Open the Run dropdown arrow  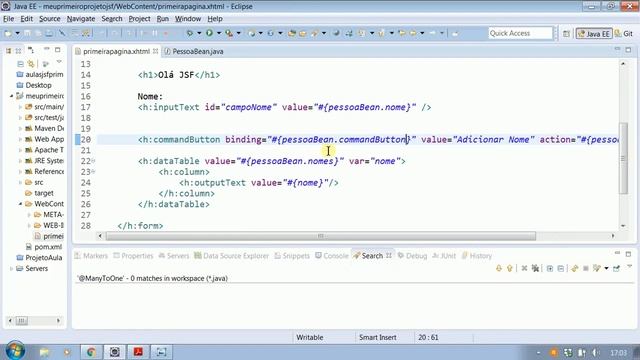219,33
